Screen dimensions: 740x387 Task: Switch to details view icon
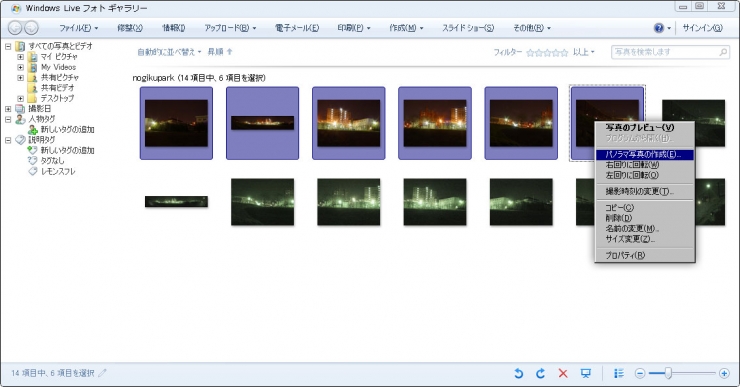[619, 373]
